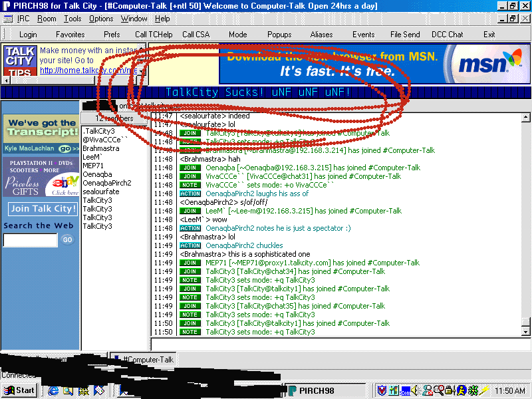Viewport: 532px width, 399px height.
Task: Select sealourfate in the member list
Action: (101, 192)
